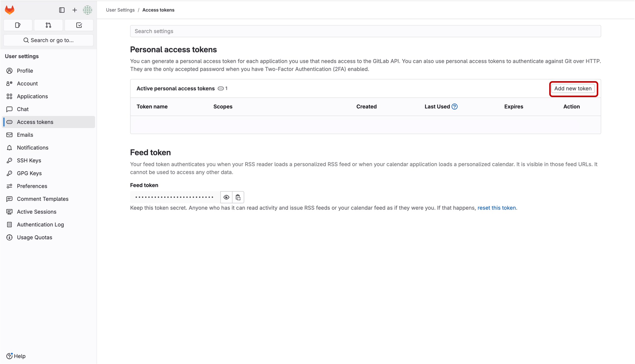Open the Merge requests shortcut icon
This screenshot has width=635, height=364.
tap(48, 25)
